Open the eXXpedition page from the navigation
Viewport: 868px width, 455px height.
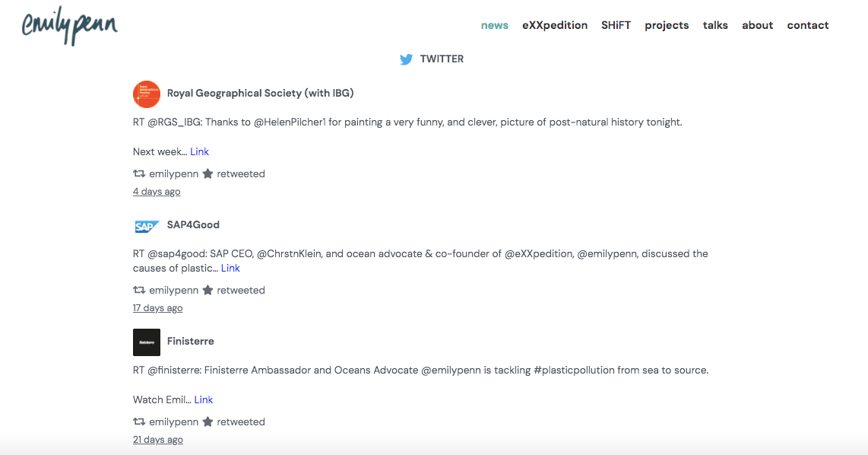(555, 25)
